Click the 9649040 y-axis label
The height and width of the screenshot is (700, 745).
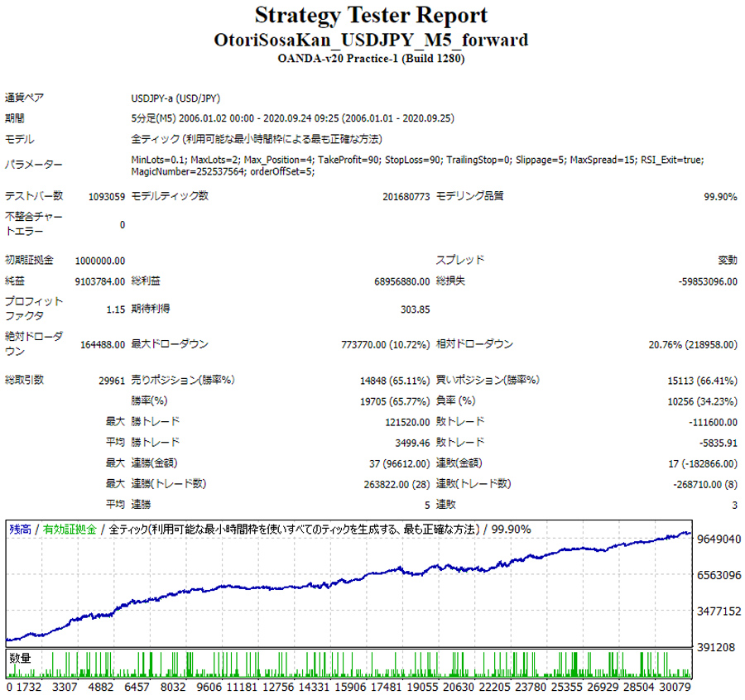click(x=719, y=539)
